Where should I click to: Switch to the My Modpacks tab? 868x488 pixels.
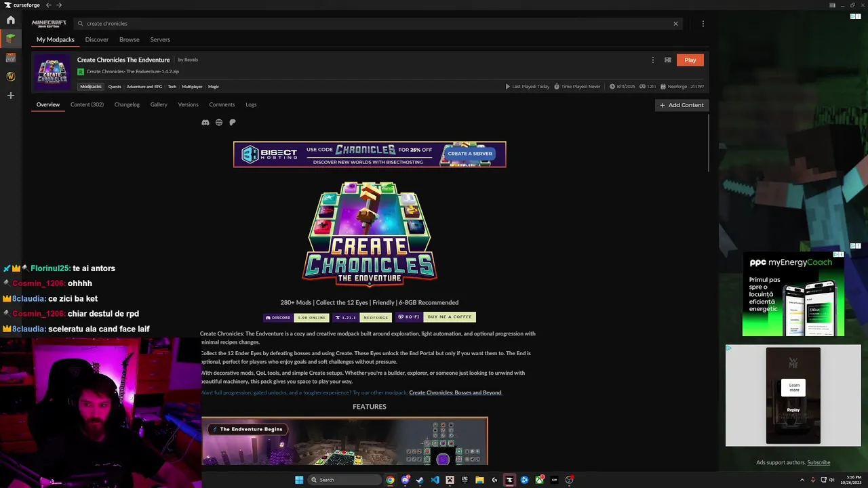(56, 39)
